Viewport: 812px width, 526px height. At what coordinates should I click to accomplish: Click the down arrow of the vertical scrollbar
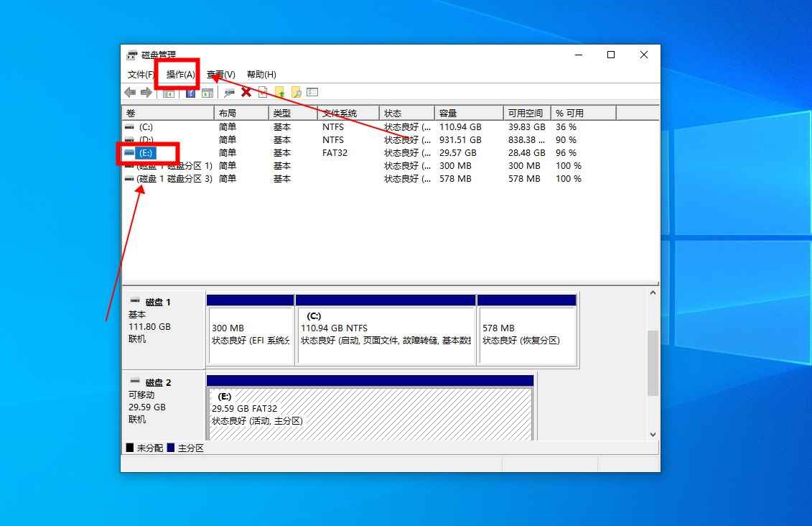[x=652, y=434]
